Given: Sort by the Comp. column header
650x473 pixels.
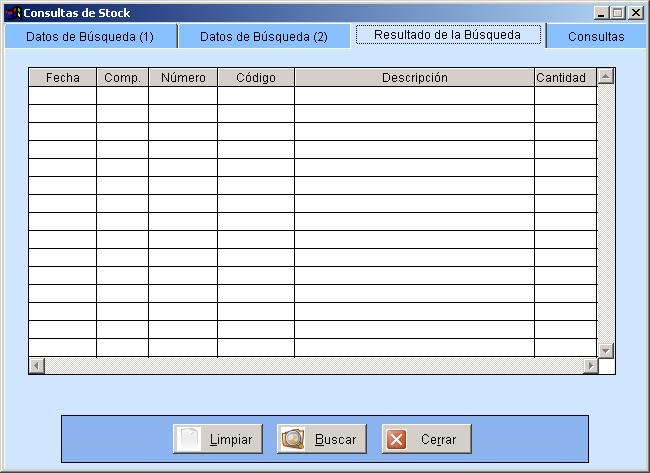Looking at the screenshot, I should [122, 78].
